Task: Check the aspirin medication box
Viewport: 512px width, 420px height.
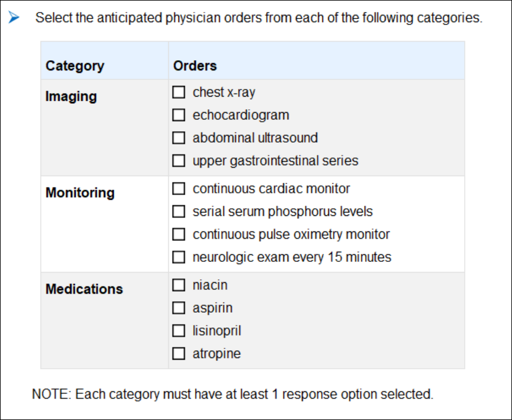Action: 178,308
